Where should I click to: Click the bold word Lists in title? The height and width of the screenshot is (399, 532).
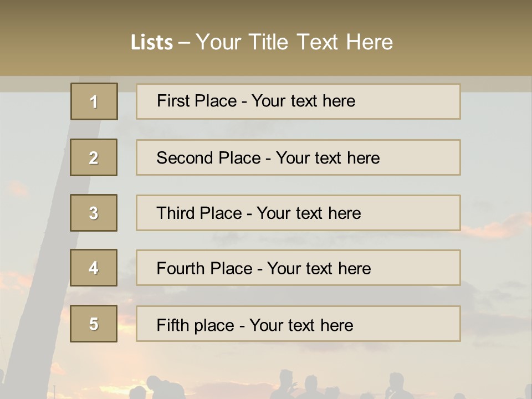tap(151, 43)
